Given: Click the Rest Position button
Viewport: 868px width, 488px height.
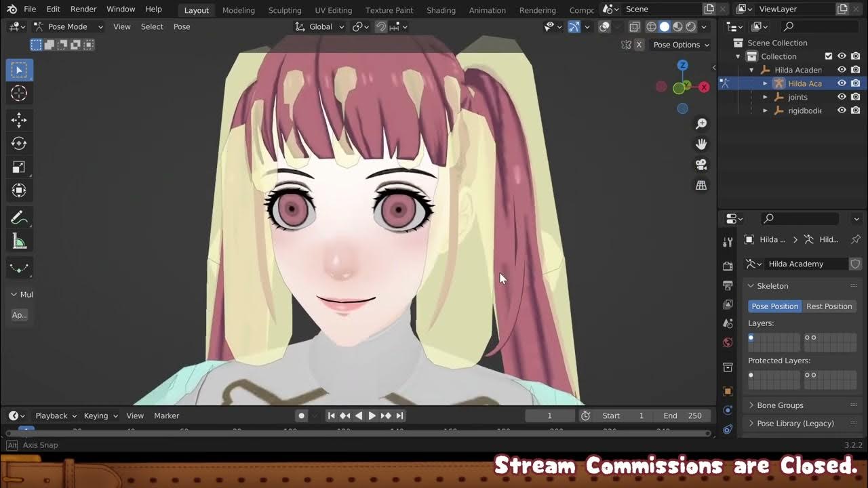Looking at the screenshot, I should (x=829, y=306).
